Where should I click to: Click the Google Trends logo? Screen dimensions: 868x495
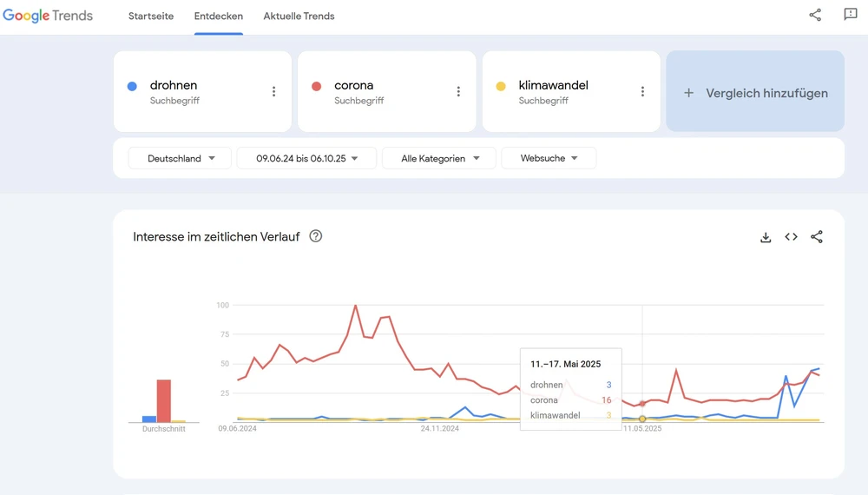[48, 16]
